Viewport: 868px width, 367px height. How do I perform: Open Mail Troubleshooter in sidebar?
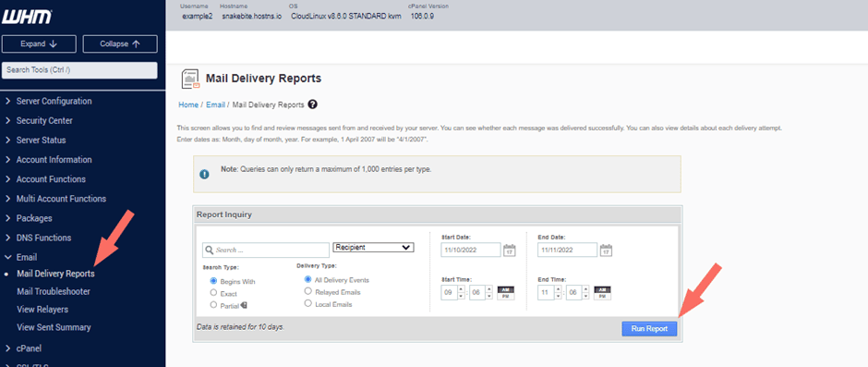click(x=54, y=291)
